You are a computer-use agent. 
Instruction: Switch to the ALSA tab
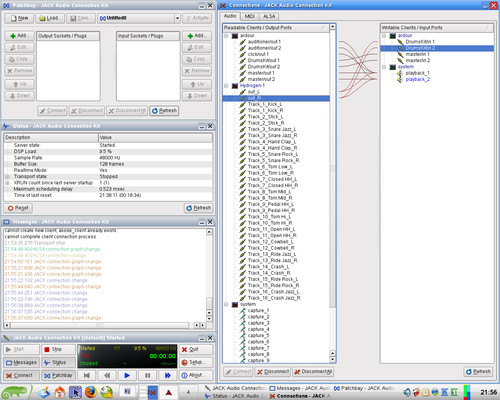click(x=269, y=16)
